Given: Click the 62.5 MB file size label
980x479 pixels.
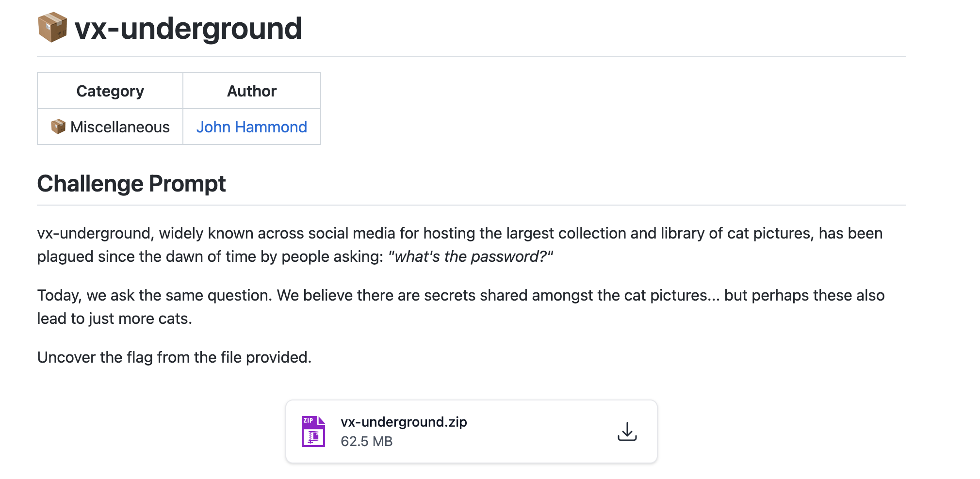Looking at the screenshot, I should [x=366, y=441].
